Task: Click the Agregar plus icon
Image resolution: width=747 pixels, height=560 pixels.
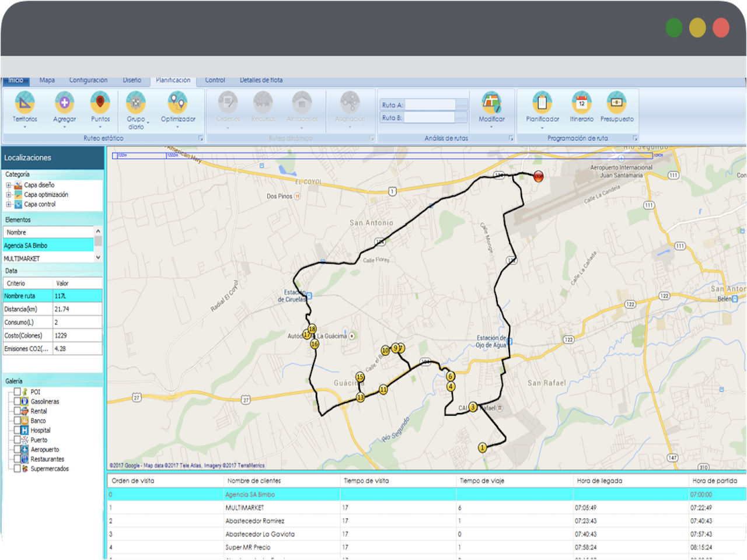Action: pyautogui.click(x=64, y=103)
